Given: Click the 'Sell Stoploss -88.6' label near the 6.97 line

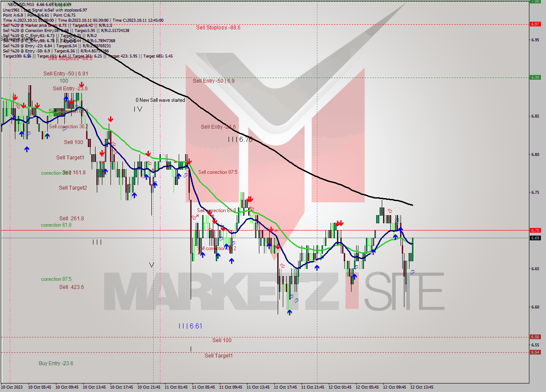Looking at the screenshot, I should [x=218, y=28].
